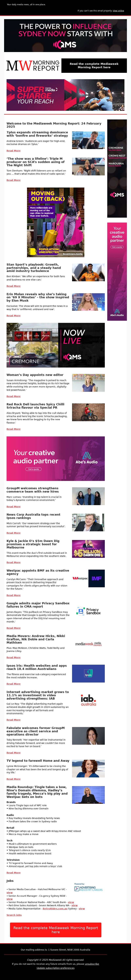The width and height of the screenshot is (131, 980).
Task: Click the unsubscribe link in footer
Action: coord(92,964)
